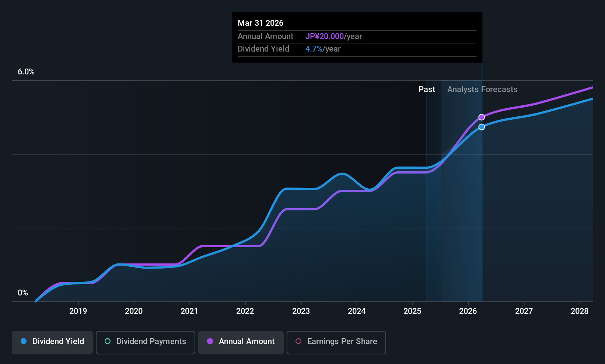Click the 2022 x-axis label
Screen dimensions: 605x364
pos(245,311)
